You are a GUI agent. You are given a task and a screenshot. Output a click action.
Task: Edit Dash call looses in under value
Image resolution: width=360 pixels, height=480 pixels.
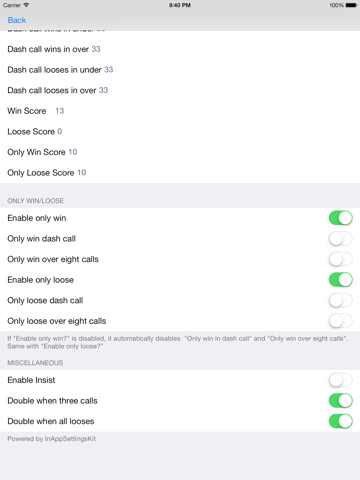point(109,70)
